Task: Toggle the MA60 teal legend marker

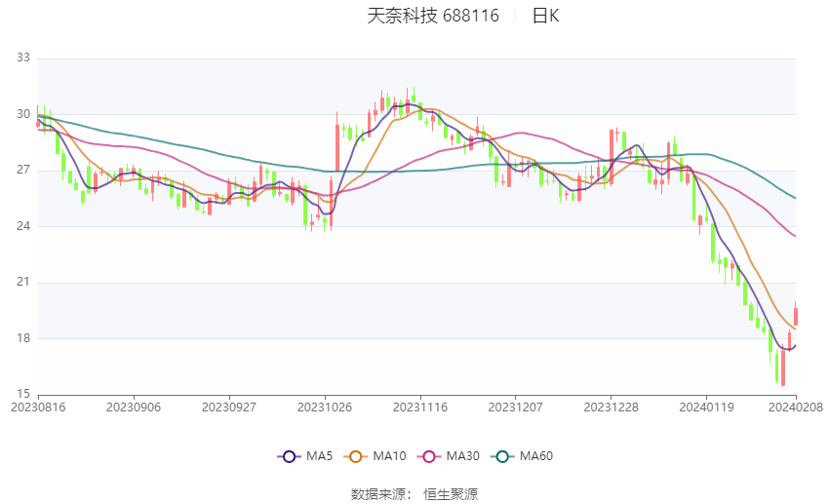Action: click(501, 455)
